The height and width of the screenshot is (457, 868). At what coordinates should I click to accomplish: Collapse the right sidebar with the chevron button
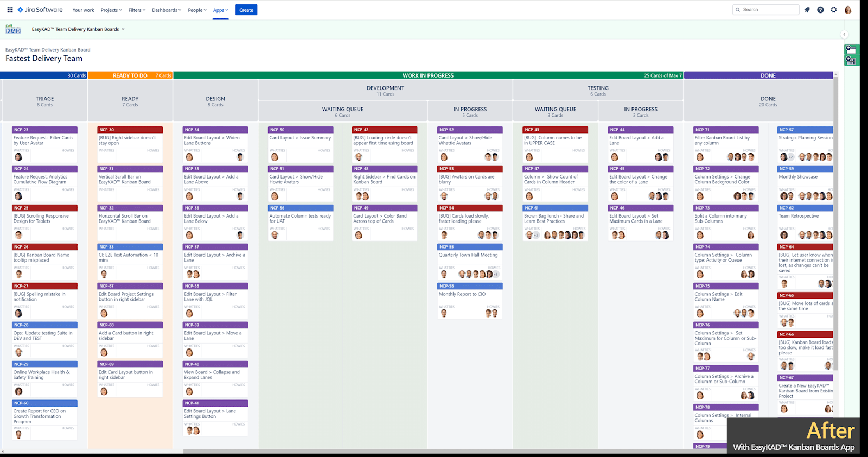(844, 34)
